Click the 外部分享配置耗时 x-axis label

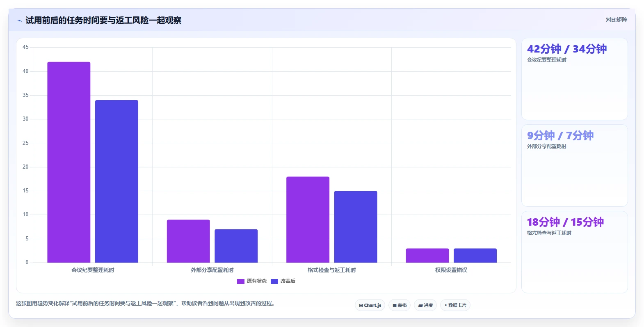(x=212, y=270)
